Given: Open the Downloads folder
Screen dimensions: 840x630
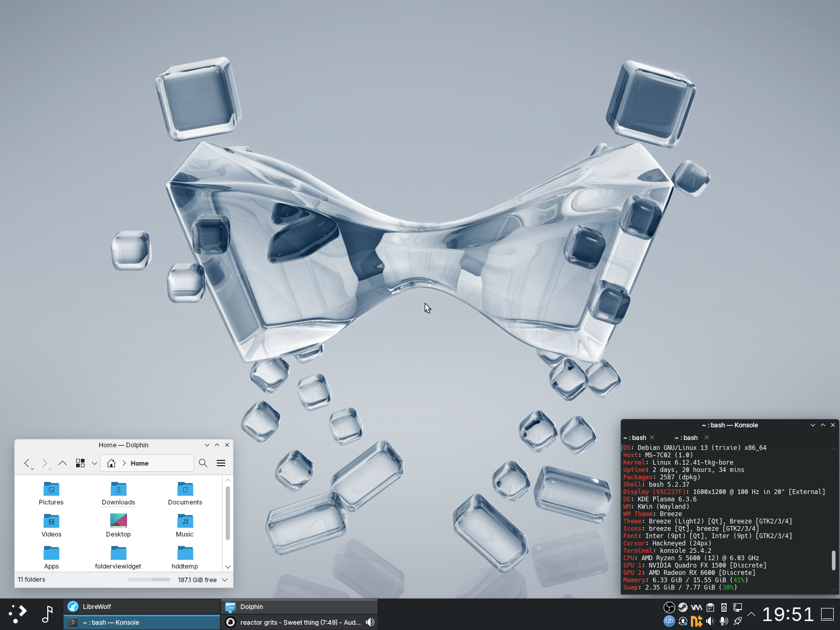Looking at the screenshot, I should tap(119, 493).
